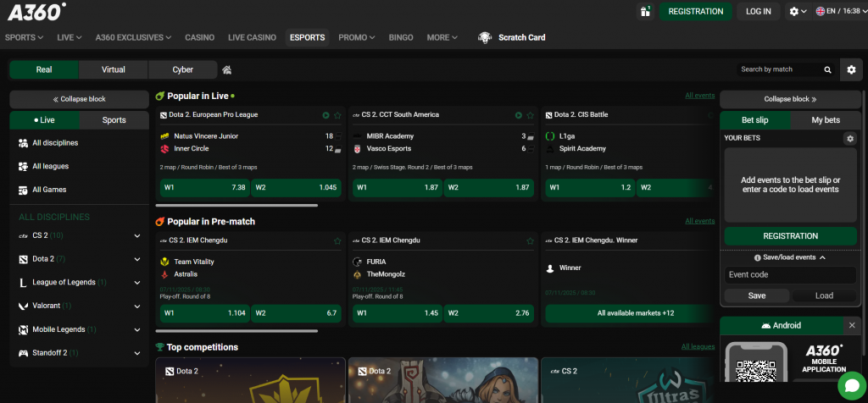Screen dimensions: 868x403
Task: Favorite Team Vitality vs Astralis match
Action: click(x=337, y=241)
